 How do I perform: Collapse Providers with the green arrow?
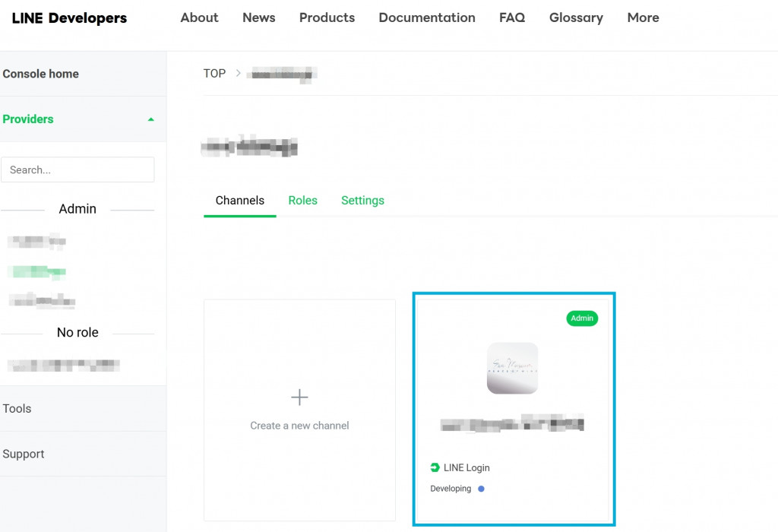click(x=151, y=119)
